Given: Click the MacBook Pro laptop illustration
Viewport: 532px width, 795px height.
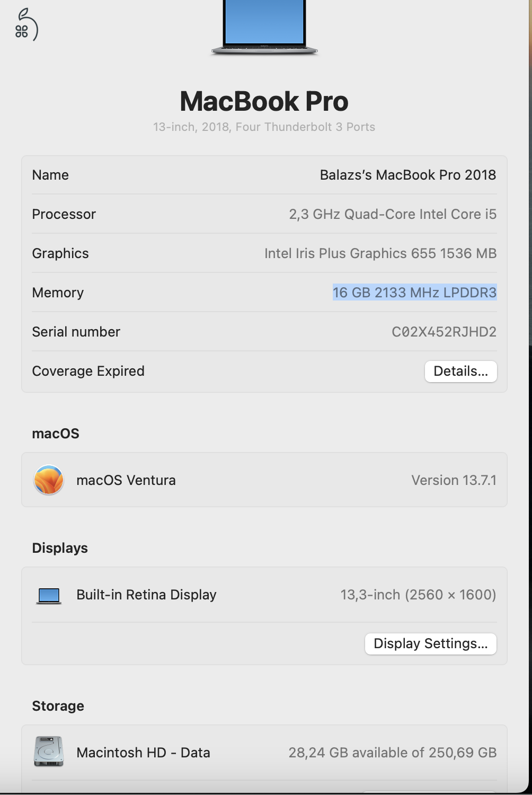Looking at the screenshot, I should click(x=264, y=28).
